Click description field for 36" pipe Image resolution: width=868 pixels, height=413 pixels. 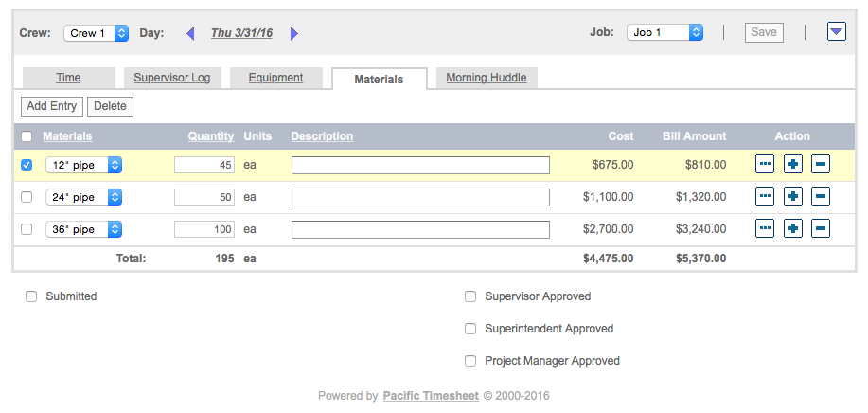click(x=420, y=229)
